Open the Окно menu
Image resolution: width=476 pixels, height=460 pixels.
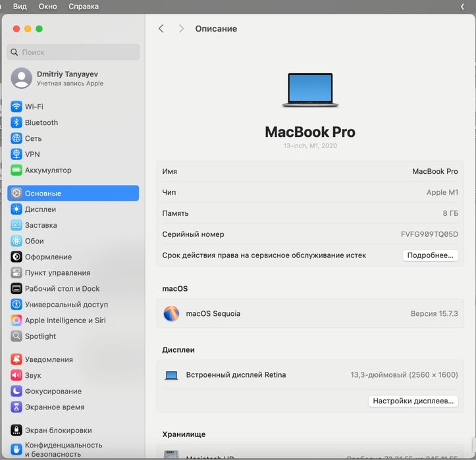47,7
